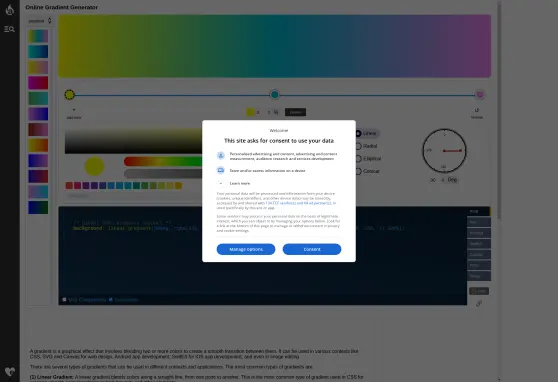
Task: Click the store information on device icon
Action: pyautogui.click(x=221, y=170)
